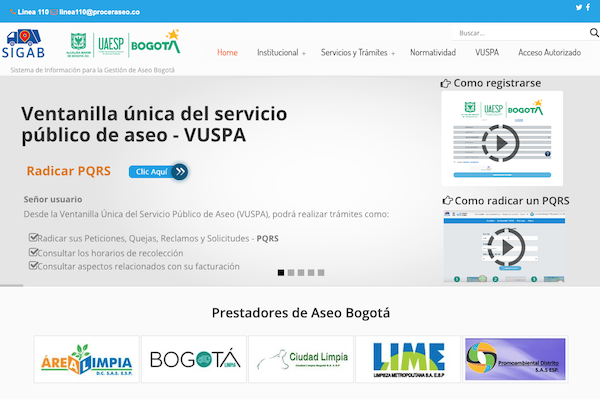
Task: Click the Buscar search input field
Action: click(x=522, y=33)
